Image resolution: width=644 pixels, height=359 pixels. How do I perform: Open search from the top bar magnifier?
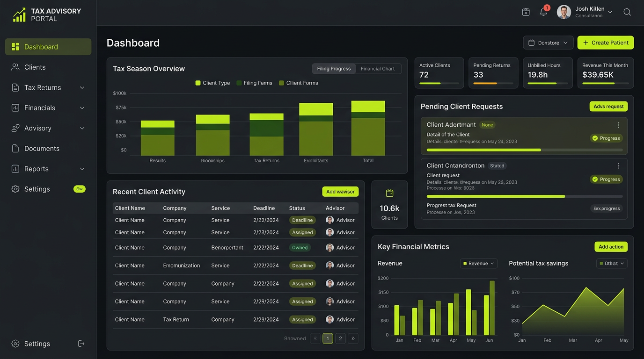click(x=627, y=12)
